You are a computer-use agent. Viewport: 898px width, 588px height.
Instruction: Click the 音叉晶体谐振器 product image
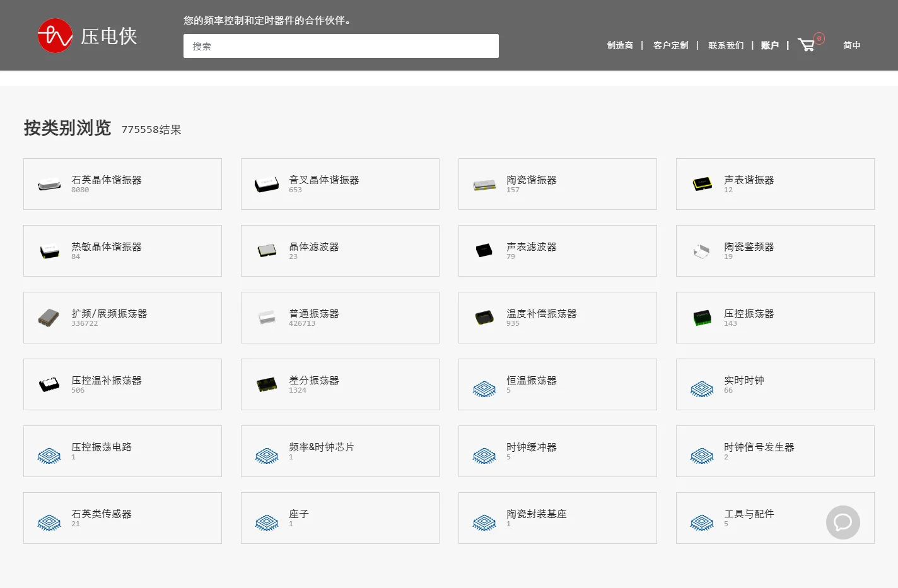267,185
